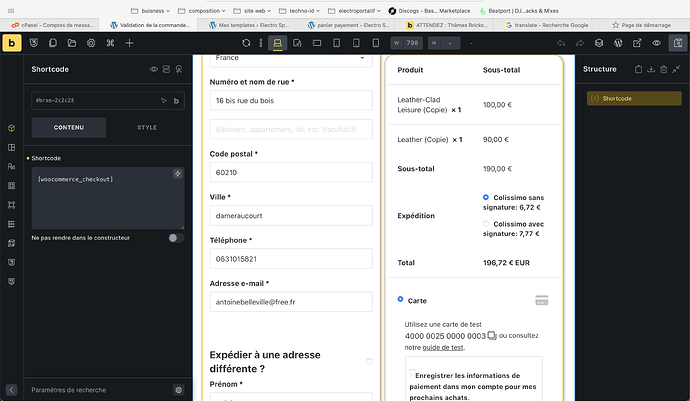This screenshot has width=690, height=401.
Task: Check 'Enregistrer les informations de paiement' box
Action: pos(414,374)
